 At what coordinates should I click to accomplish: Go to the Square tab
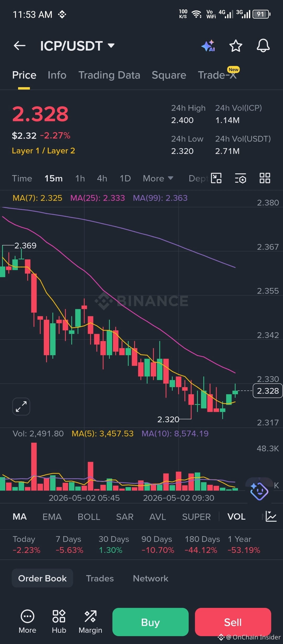tap(169, 75)
